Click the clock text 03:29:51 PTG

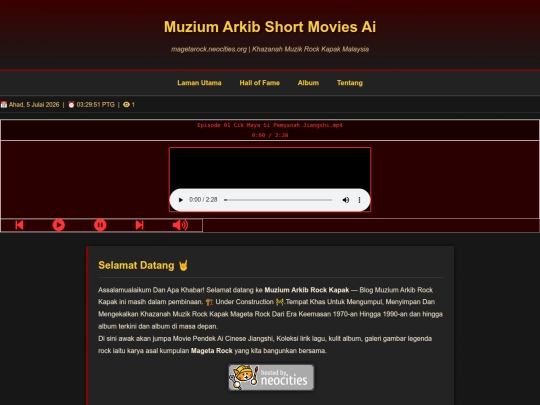(95, 105)
